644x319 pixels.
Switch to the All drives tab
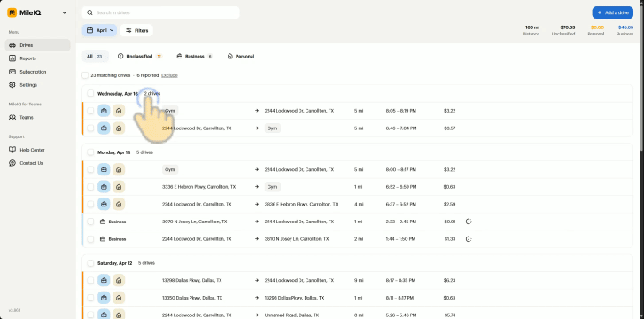[x=96, y=57]
